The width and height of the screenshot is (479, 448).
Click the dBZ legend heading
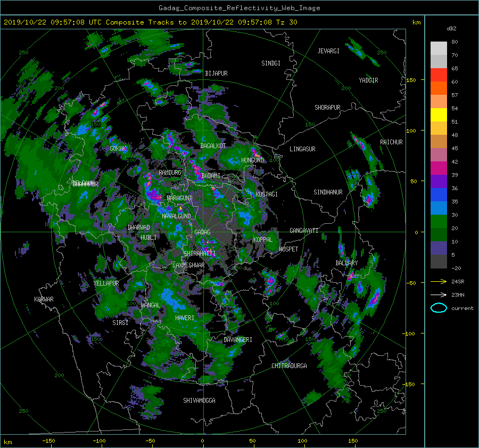click(x=451, y=29)
